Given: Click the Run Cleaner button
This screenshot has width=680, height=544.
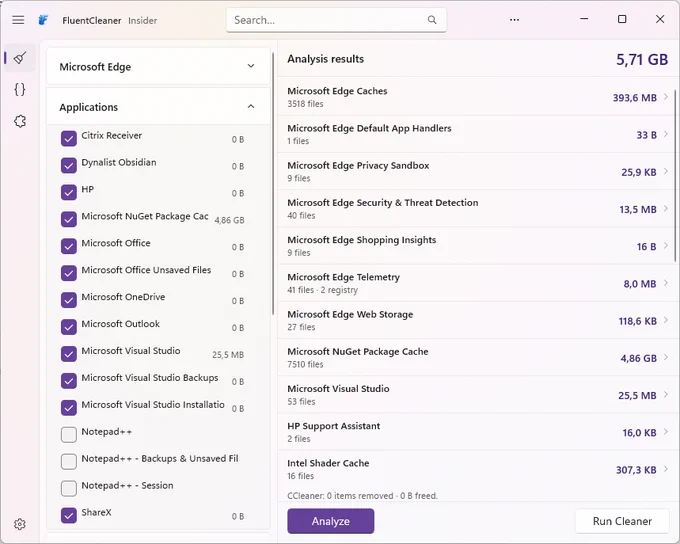Looking at the screenshot, I should point(622,521).
